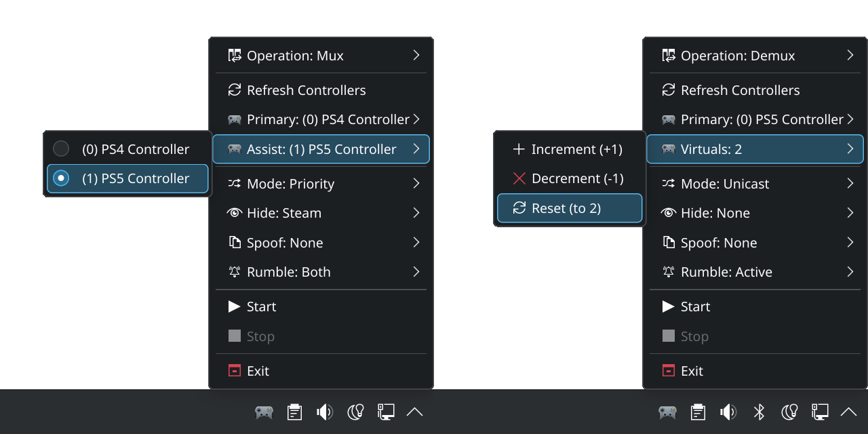
Task: Click the play icon for Start in Demux menu
Action: (x=668, y=307)
